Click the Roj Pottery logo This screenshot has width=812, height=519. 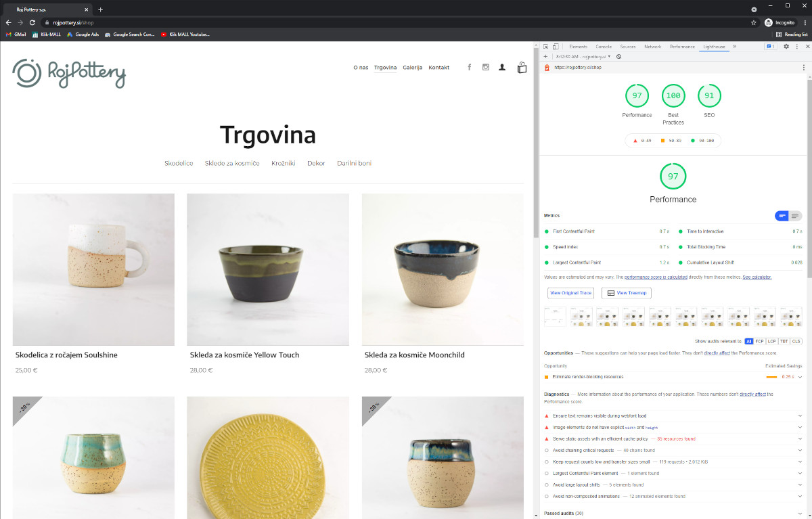69,73
